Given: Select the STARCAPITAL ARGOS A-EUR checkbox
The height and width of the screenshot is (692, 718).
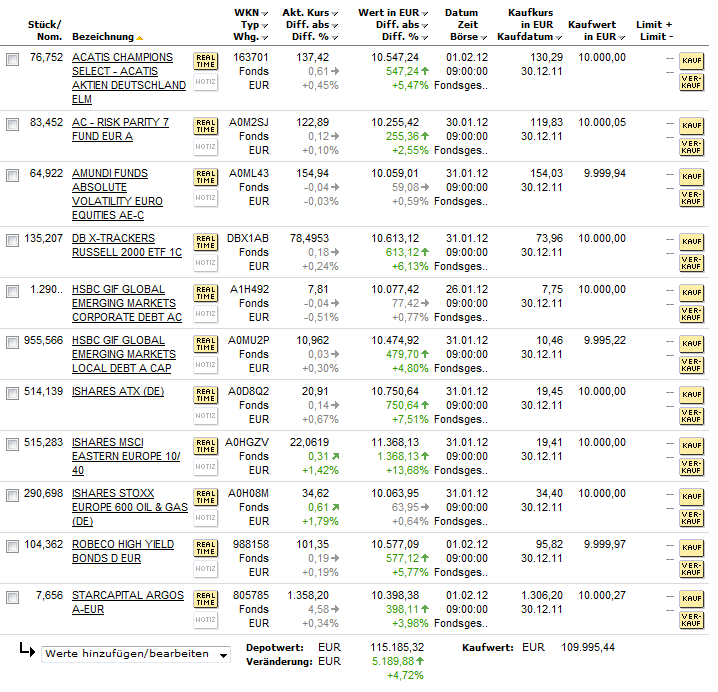Looking at the screenshot, I should pyautogui.click(x=12, y=597).
